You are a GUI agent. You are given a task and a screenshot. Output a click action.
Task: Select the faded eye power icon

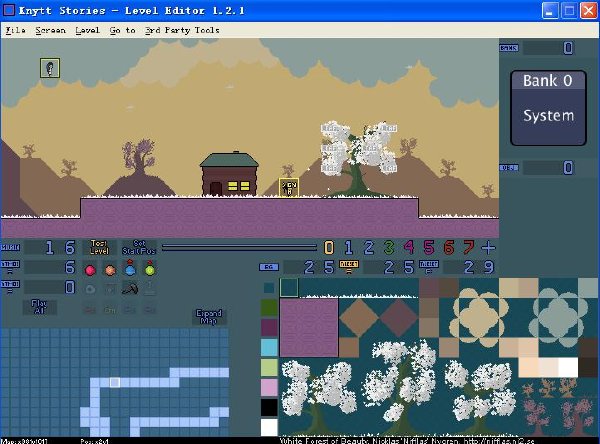(90, 289)
